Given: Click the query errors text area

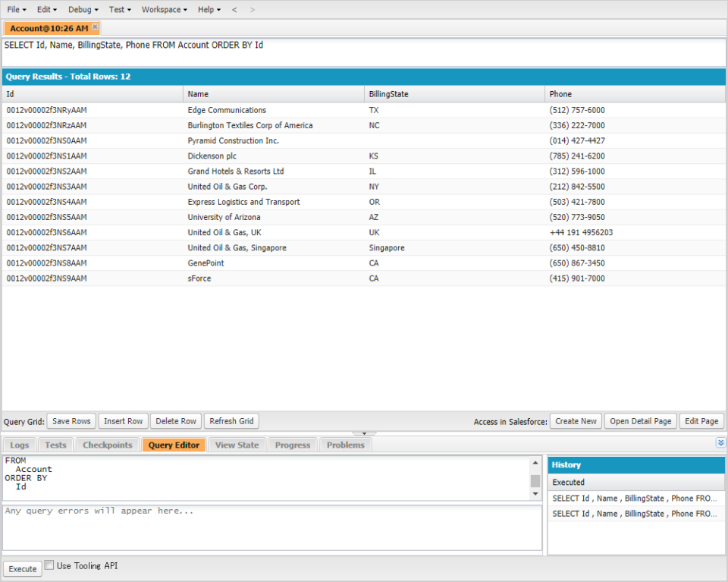Looking at the screenshot, I should click(272, 528).
